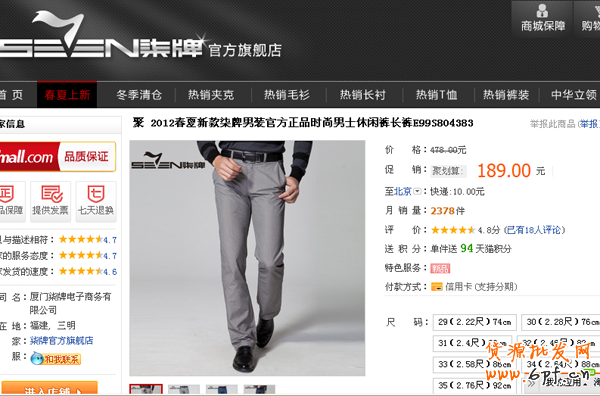Select size 33 (2.58尺) 86cm

pos(474,364)
